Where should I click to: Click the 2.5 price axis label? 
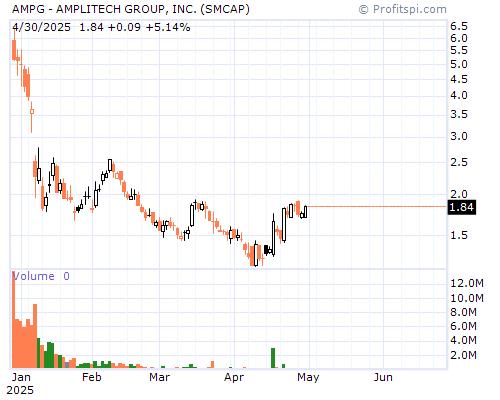[x=459, y=162]
